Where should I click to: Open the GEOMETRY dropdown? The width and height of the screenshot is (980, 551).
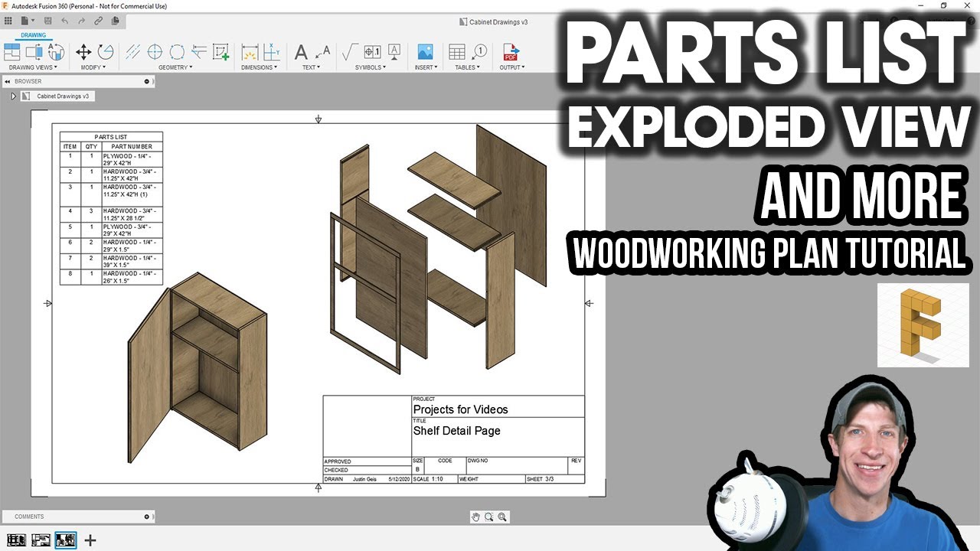[x=175, y=67]
